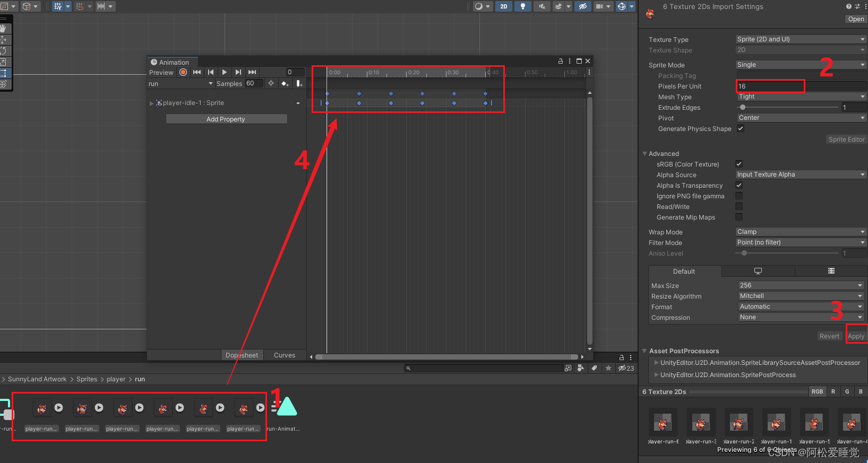The height and width of the screenshot is (463, 868).
Task: Collapse the Advanced section
Action: click(645, 154)
